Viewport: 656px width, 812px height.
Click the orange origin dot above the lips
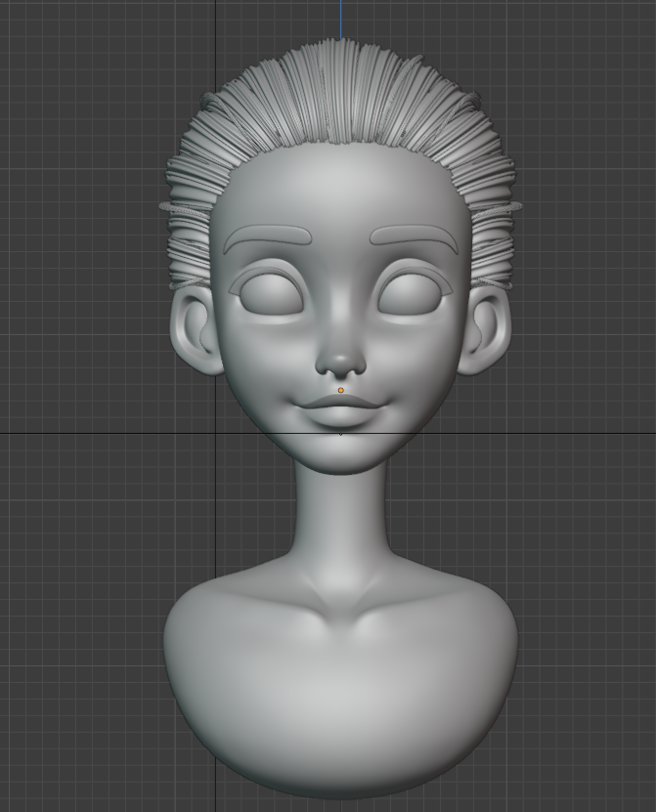(x=340, y=390)
